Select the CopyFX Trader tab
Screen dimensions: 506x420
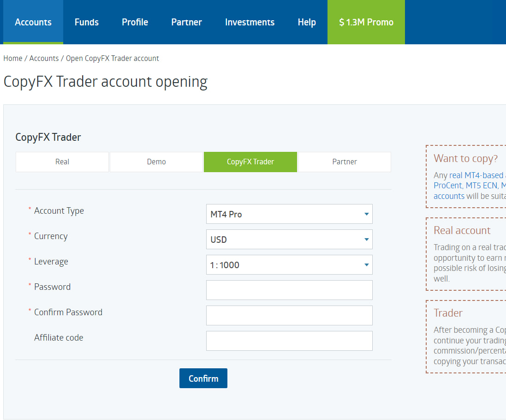(x=250, y=162)
